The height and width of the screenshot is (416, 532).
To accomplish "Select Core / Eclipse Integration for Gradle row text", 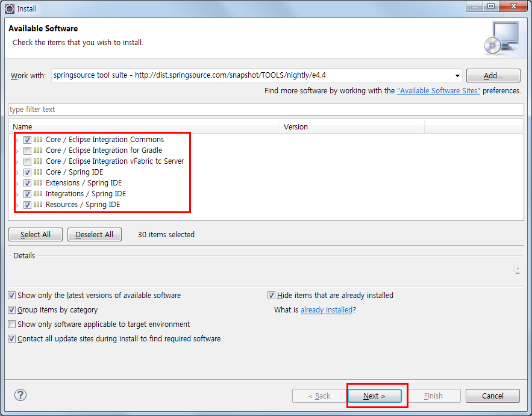I will (x=104, y=150).
